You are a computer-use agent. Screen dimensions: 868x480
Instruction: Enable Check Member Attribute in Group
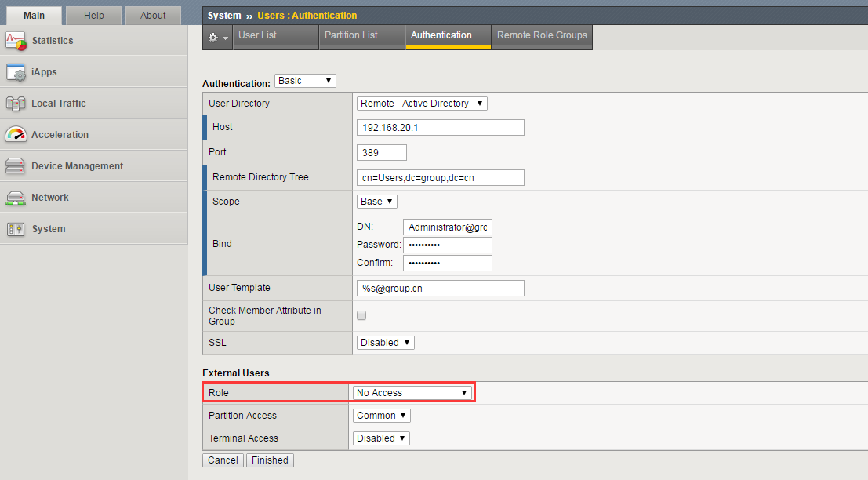(x=361, y=315)
